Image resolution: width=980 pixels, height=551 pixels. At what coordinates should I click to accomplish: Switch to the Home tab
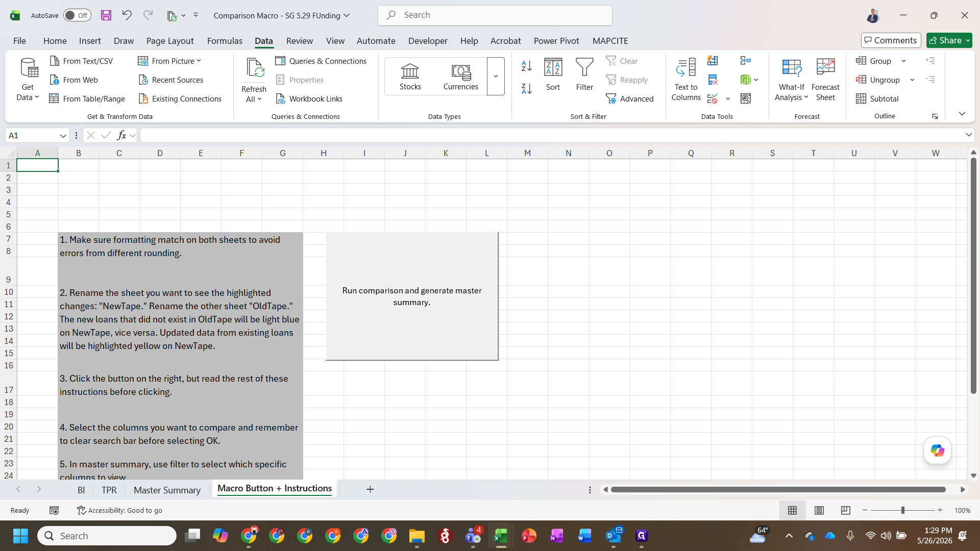click(x=55, y=41)
